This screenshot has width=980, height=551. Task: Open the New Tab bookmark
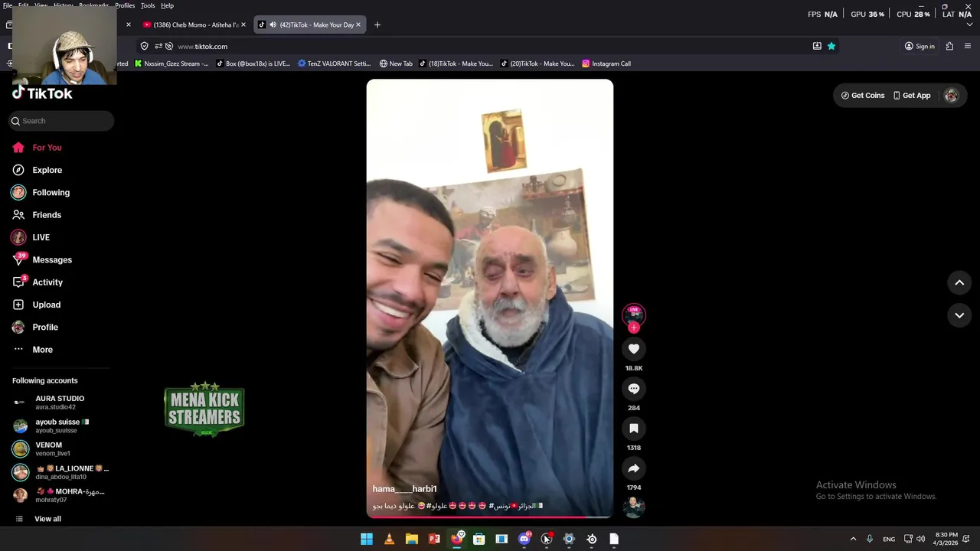[x=396, y=64]
